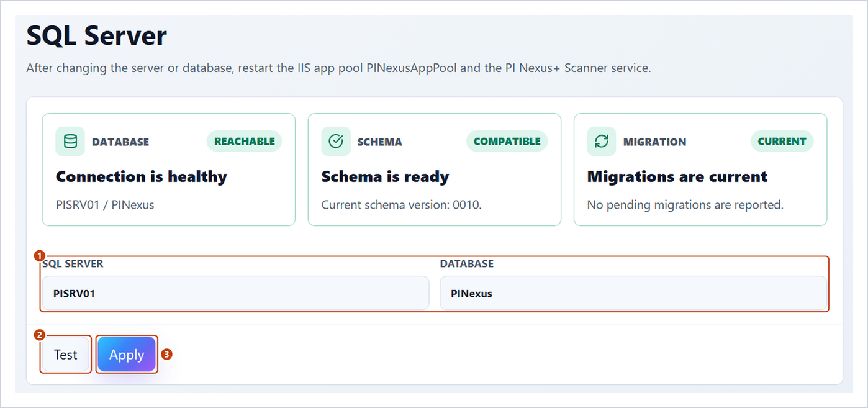Click the 'DATABASE' field label above PINexus
The height and width of the screenshot is (408, 868).
(x=467, y=264)
